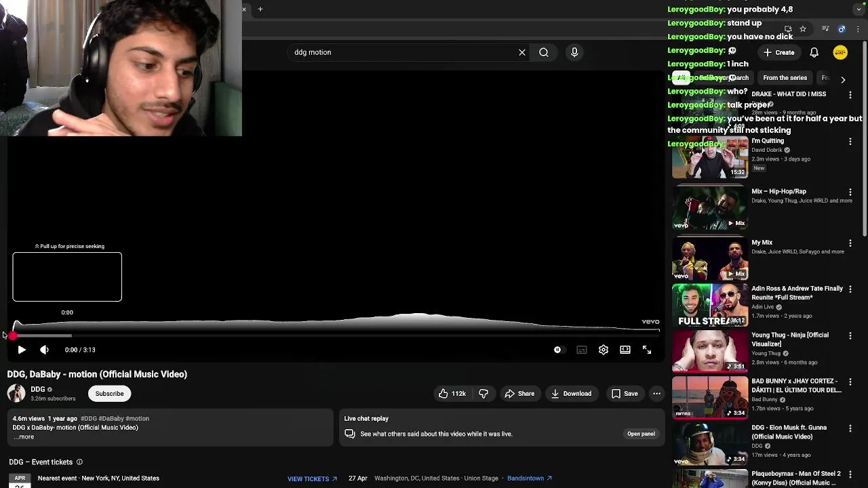Open a new browser tab
The image size is (868, 488).
click(260, 9)
